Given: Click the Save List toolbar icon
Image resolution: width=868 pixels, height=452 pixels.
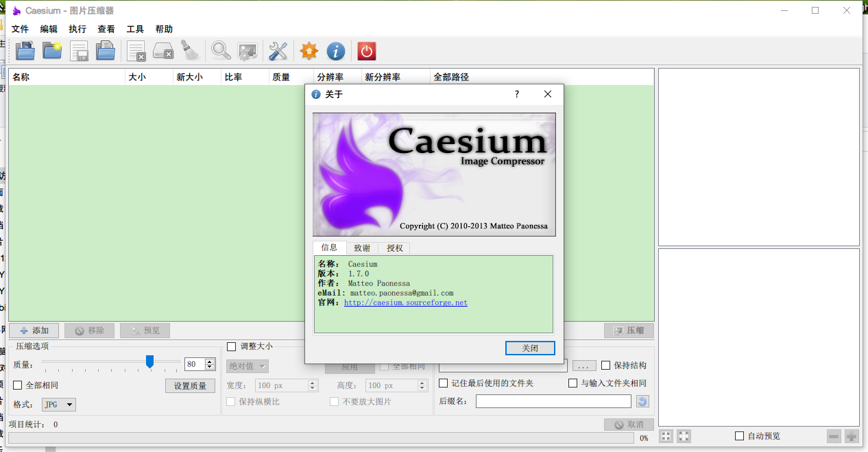Looking at the screenshot, I should (x=79, y=51).
